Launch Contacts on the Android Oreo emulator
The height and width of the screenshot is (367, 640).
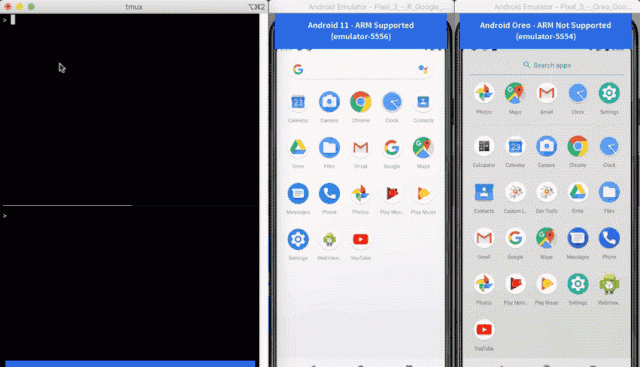pyautogui.click(x=484, y=192)
